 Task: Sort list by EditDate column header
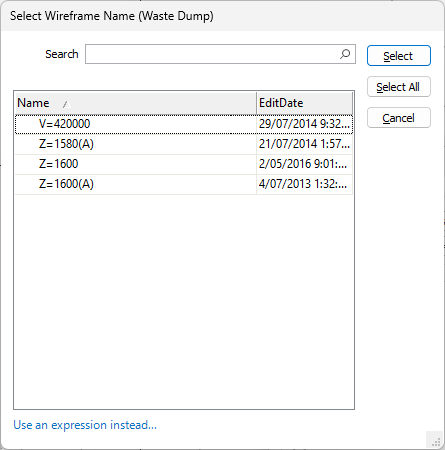[304, 103]
